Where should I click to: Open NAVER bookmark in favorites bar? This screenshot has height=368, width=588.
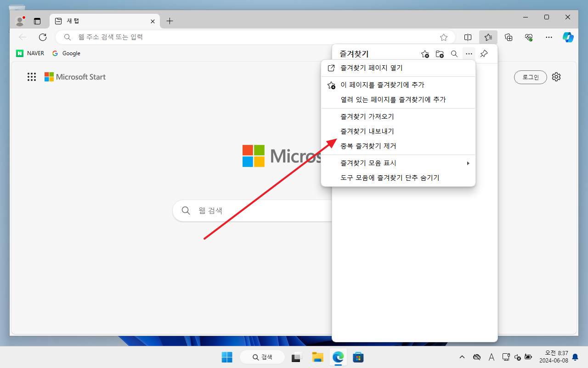coord(30,53)
